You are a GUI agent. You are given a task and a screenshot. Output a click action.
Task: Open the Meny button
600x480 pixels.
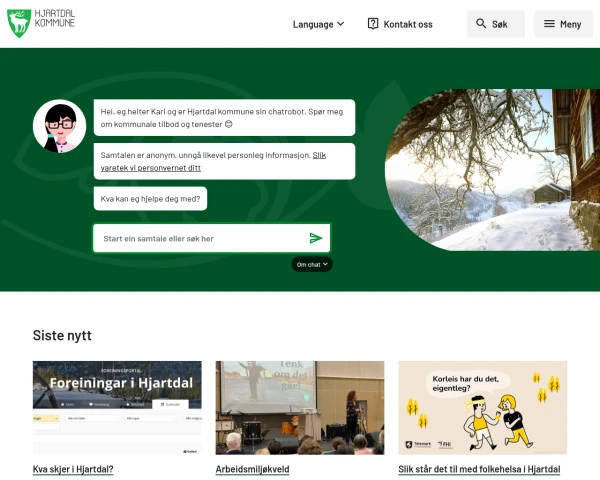[563, 24]
